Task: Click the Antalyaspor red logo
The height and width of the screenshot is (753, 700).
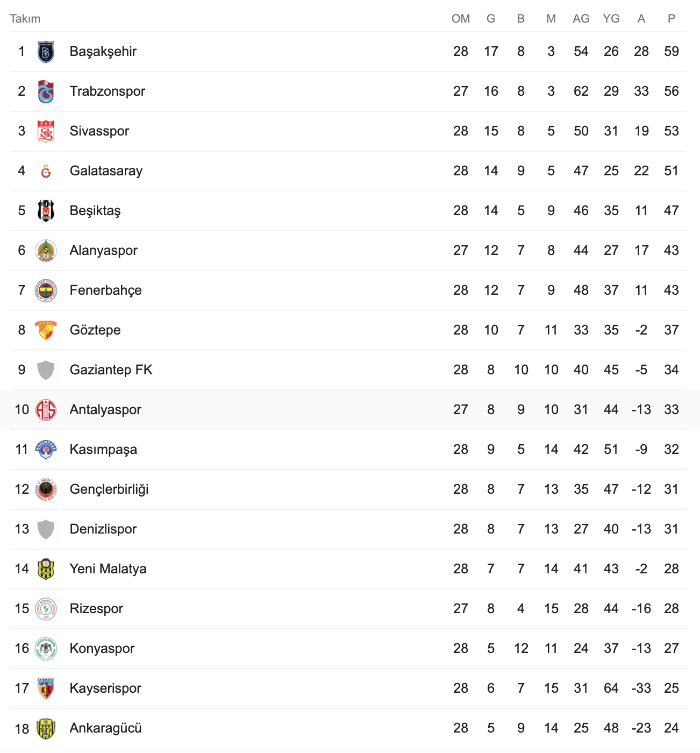Action: click(46, 410)
